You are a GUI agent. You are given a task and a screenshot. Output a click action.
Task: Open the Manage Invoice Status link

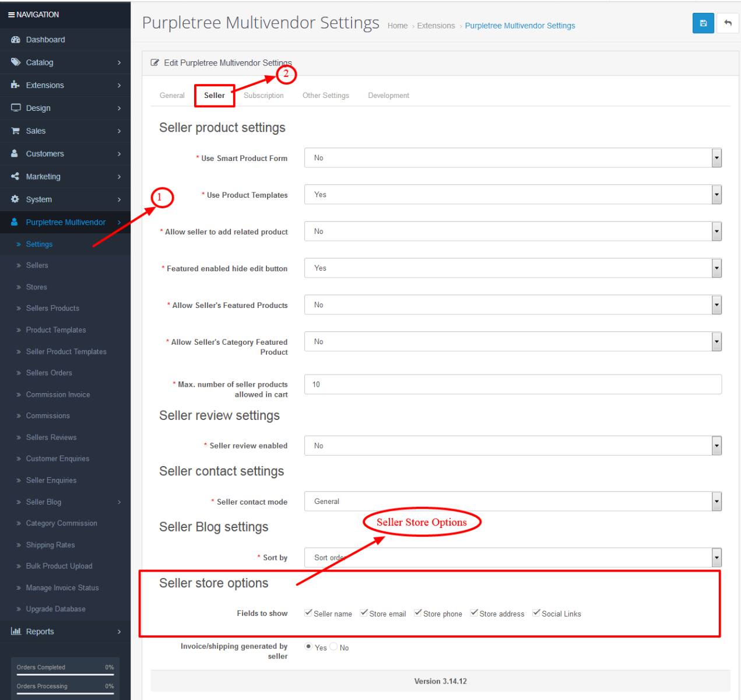[62, 587]
